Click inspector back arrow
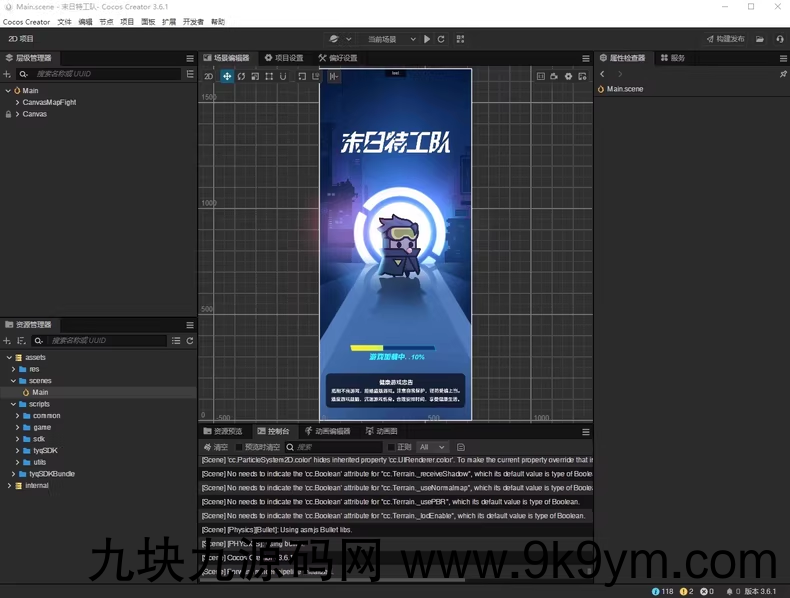This screenshot has width=790, height=598. pos(602,74)
